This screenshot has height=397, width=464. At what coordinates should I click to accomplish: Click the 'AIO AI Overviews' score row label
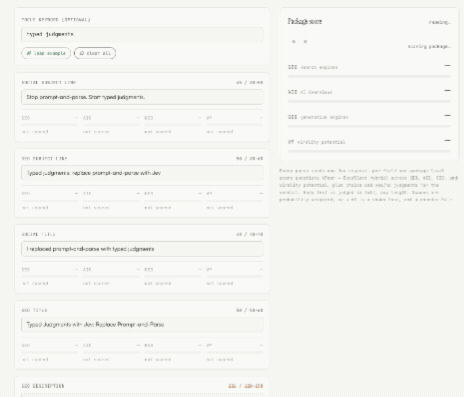(310, 92)
